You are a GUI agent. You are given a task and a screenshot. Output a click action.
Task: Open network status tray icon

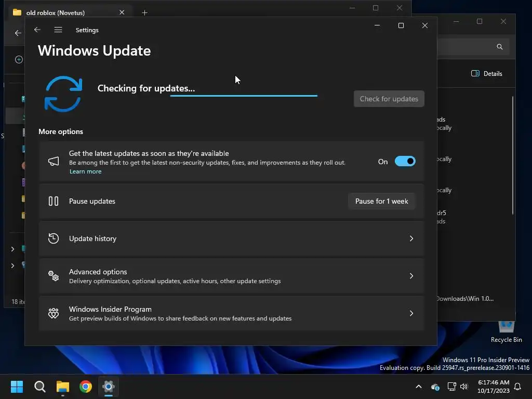[x=451, y=387]
